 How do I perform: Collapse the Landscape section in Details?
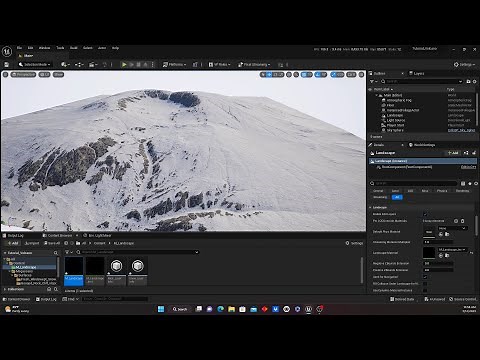370,207
